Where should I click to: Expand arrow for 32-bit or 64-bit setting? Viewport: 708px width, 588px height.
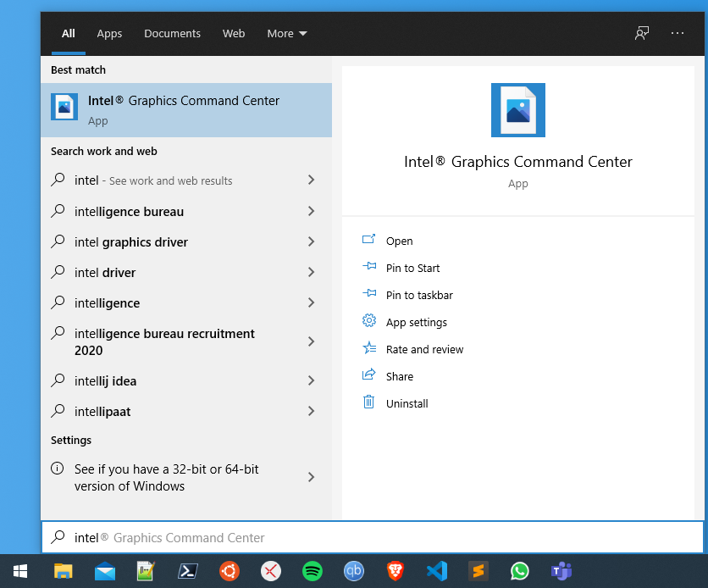(x=311, y=477)
